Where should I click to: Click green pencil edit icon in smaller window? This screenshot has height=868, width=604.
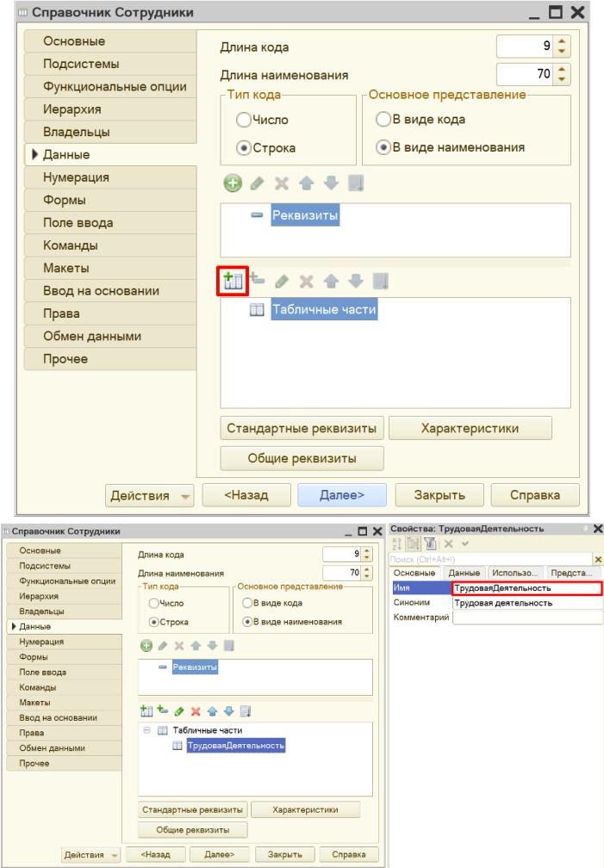tap(179, 711)
